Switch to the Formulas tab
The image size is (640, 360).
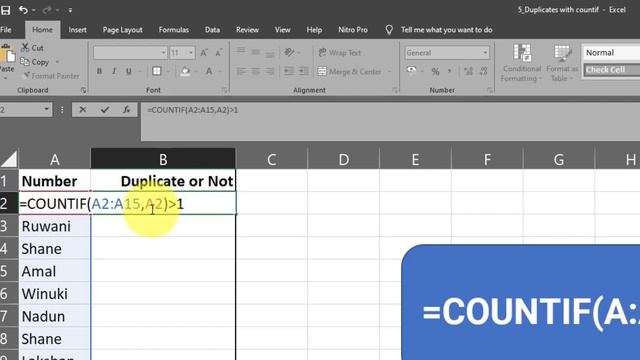173,30
